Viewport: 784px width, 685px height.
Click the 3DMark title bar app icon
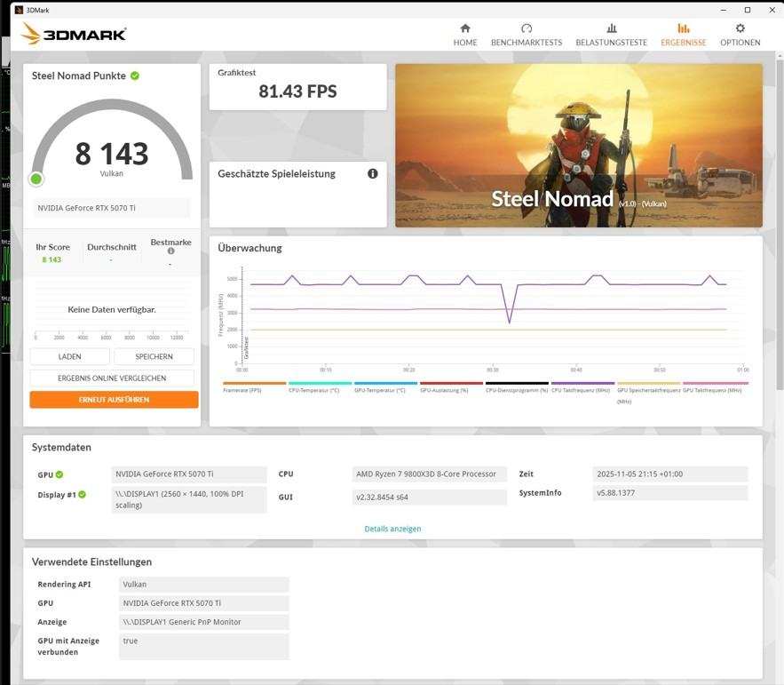coord(19,10)
